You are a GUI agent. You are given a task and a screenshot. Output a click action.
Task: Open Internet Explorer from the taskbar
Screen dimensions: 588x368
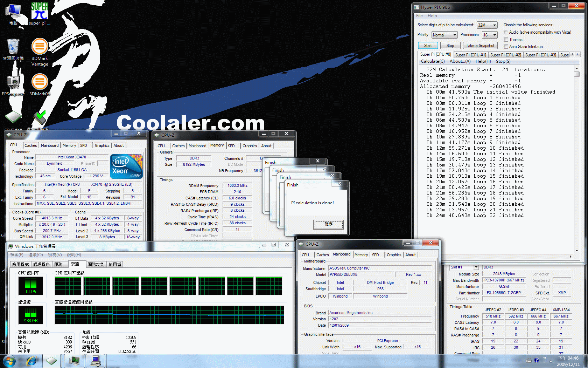tap(31, 361)
